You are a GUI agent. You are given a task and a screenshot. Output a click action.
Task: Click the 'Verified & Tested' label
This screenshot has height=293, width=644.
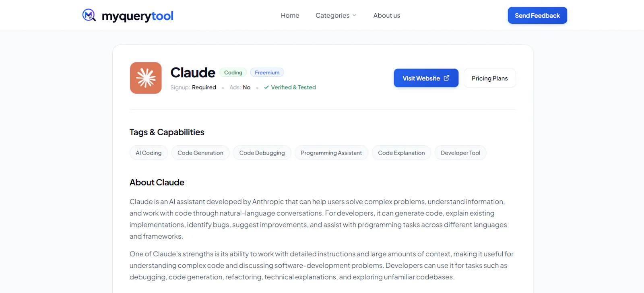[x=293, y=87]
